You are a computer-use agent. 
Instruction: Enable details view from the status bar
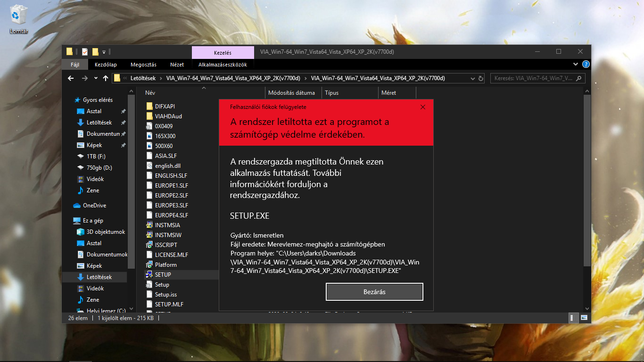[x=573, y=318]
